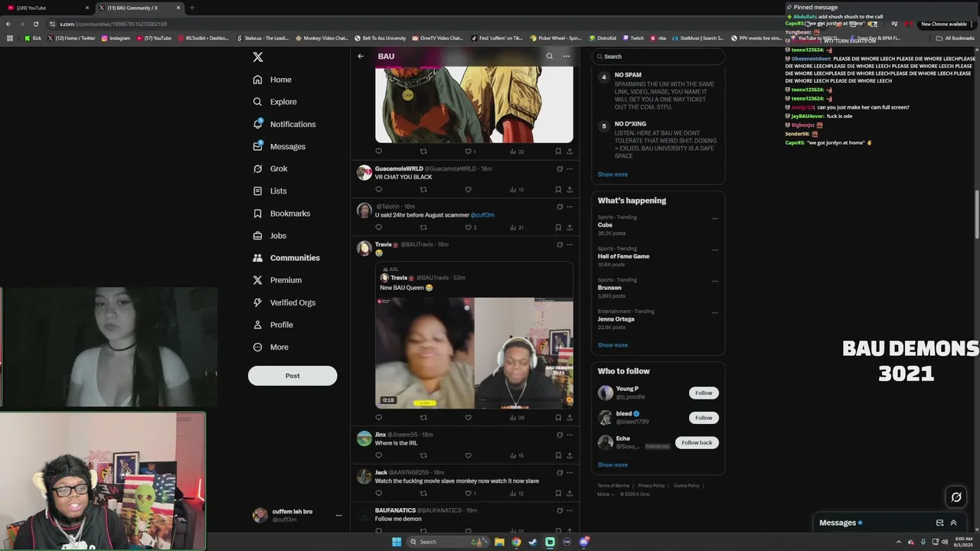Viewport: 980px width, 551px height.
Task: Like Travis's New BAU Queen quote post
Action: pyautogui.click(x=468, y=418)
